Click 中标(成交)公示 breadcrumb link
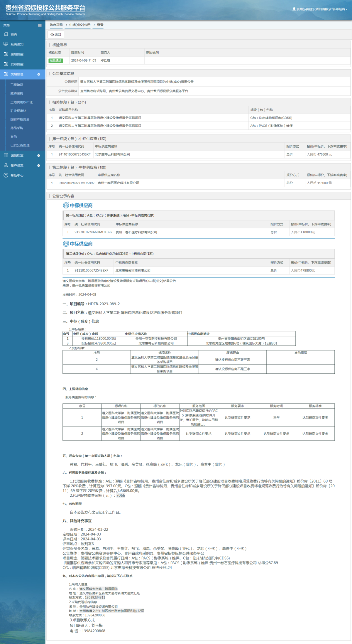 [80, 25]
